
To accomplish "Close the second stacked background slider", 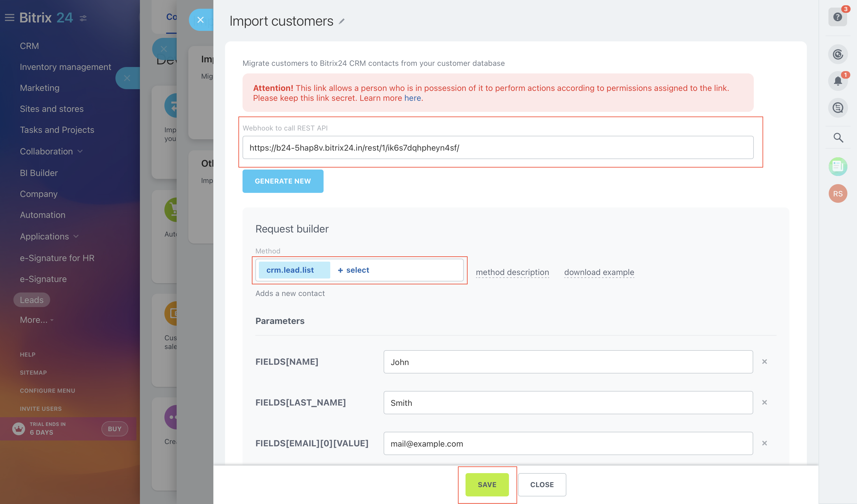I will [x=164, y=49].
